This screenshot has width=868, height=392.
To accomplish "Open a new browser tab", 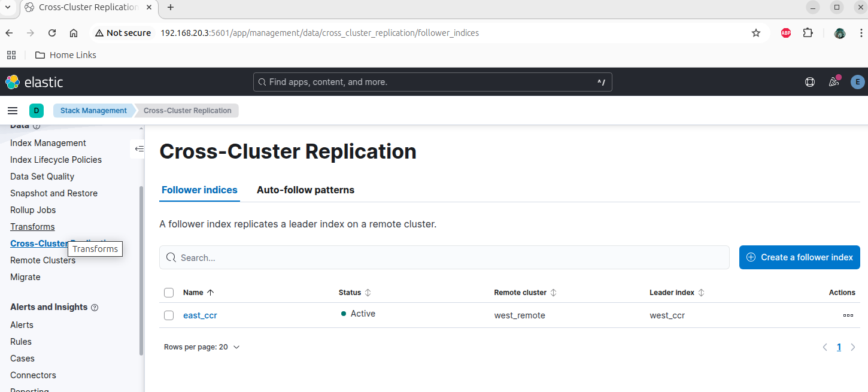I will [171, 7].
